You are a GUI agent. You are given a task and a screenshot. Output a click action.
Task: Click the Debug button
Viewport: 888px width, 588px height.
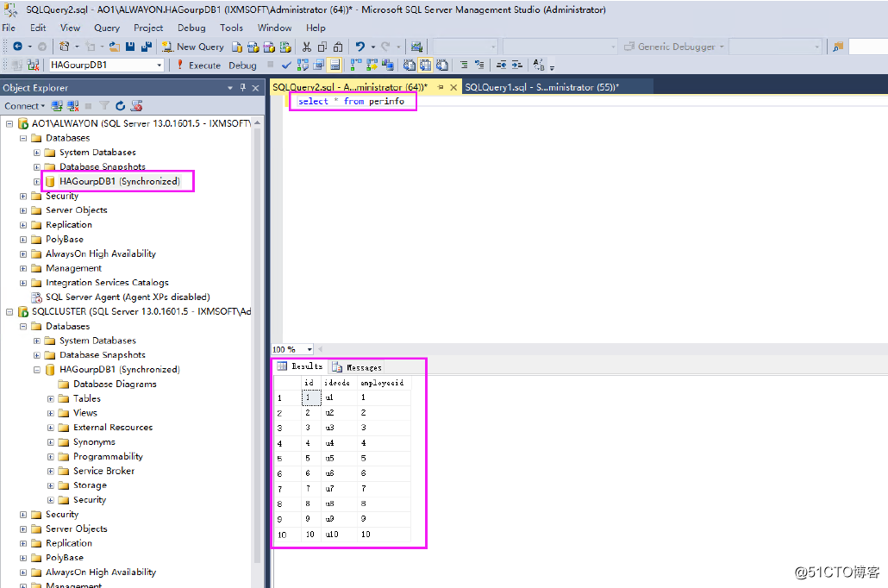pyautogui.click(x=242, y=66)
